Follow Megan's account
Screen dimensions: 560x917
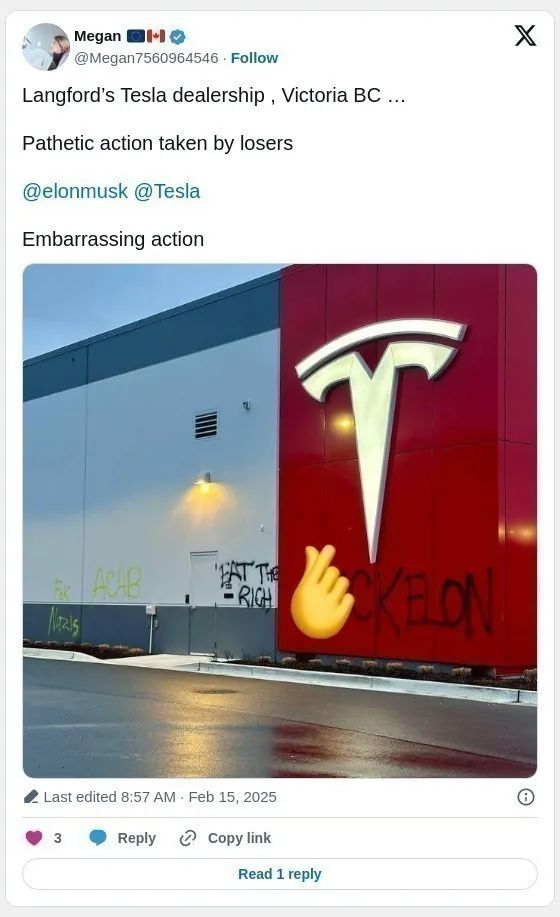254,58
